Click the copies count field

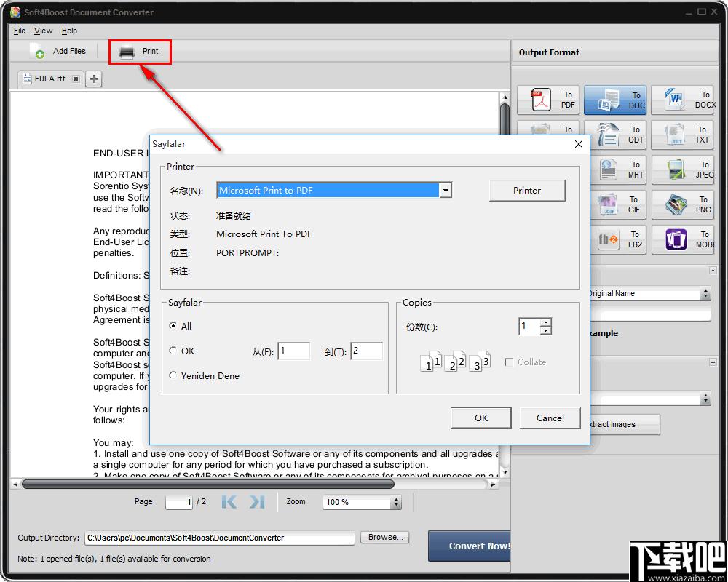[x=530, y=326]
